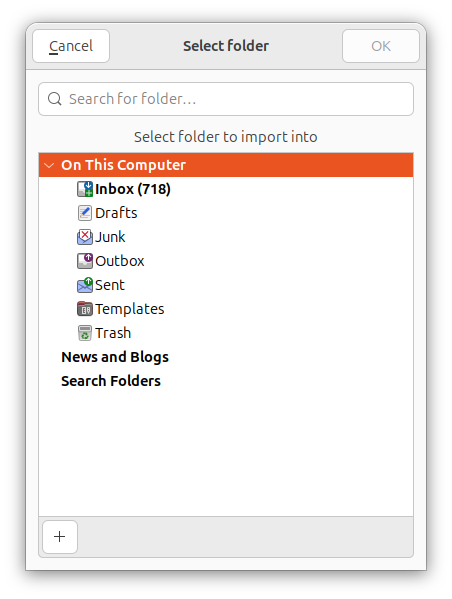Viewport: 452px width, 599px height.
Task: Focus the Search for folder field
Action: pyautogui.click(x=226, y=99)
